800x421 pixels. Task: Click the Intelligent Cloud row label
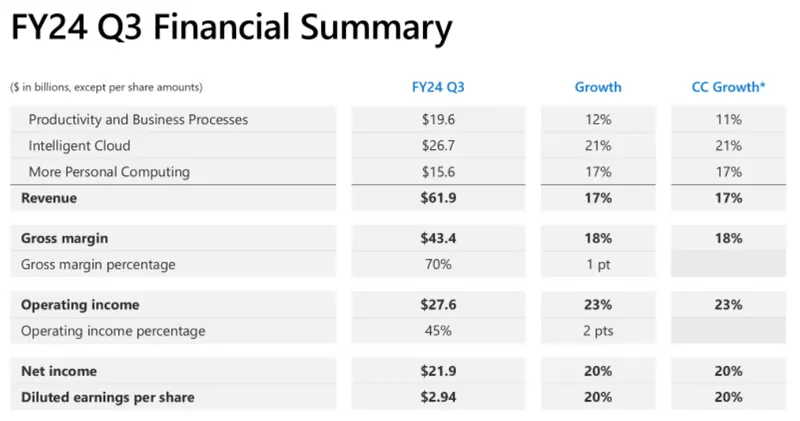80,146
